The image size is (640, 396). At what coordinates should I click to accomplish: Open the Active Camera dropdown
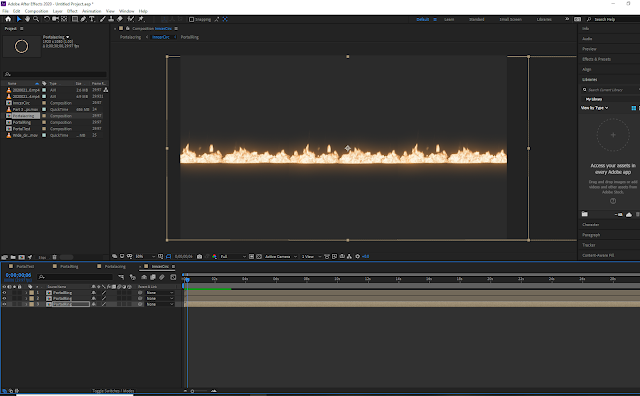tap(281, 256)
